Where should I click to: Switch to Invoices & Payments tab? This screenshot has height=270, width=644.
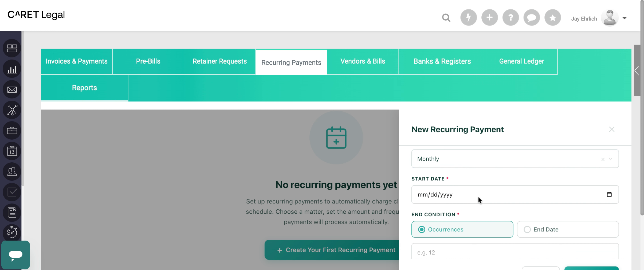[76, 61]
